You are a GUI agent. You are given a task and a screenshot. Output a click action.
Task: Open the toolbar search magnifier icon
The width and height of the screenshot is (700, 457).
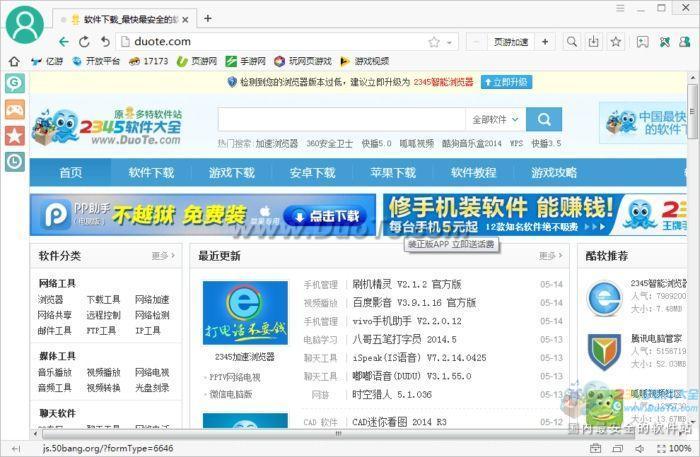[x=571, y=42]
